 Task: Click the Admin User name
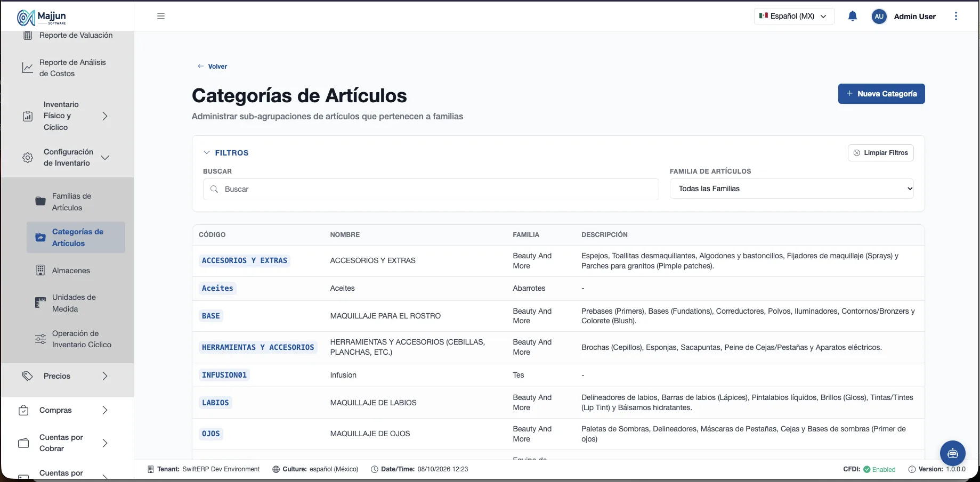point(914,17)
